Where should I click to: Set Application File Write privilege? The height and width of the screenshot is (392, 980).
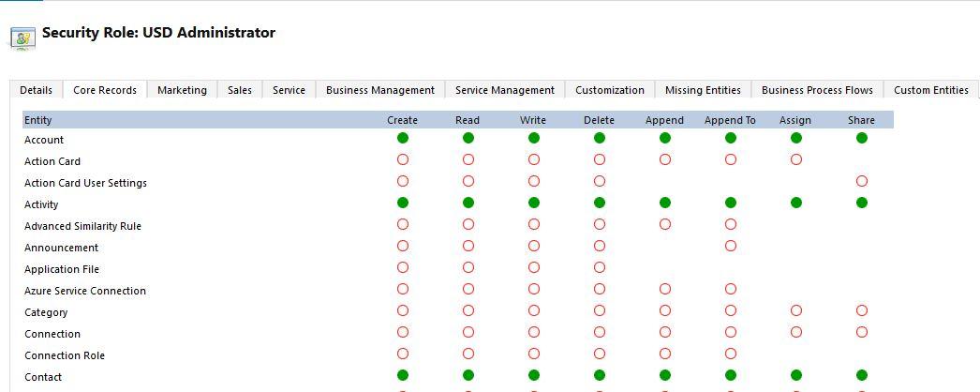pos(534,267)
